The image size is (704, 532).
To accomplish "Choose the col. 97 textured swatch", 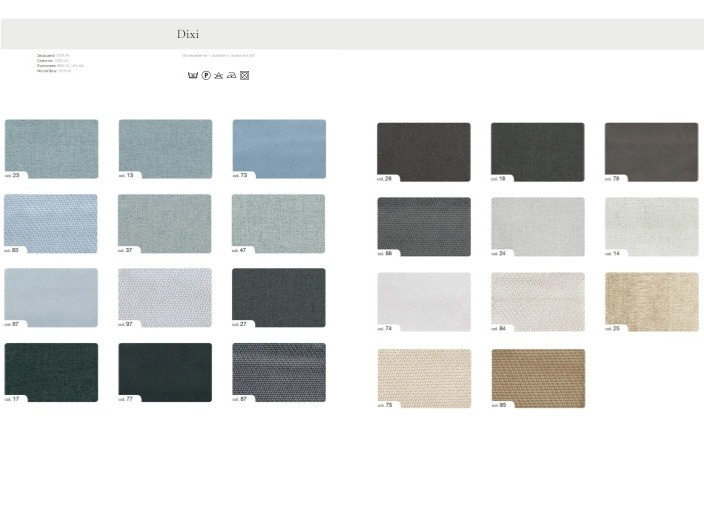I will tap(165, 297).
